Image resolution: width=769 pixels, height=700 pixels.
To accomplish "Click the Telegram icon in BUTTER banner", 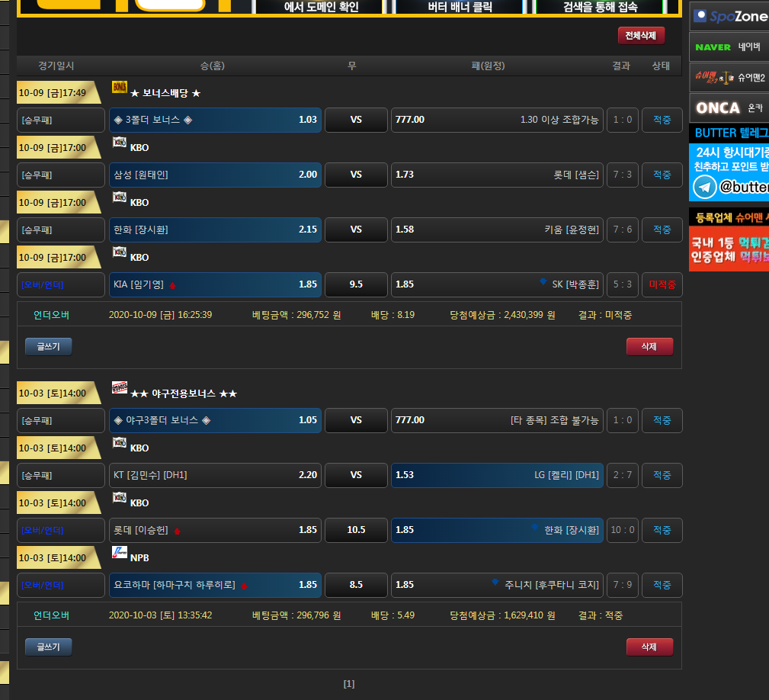I will (x=706, y=186).
